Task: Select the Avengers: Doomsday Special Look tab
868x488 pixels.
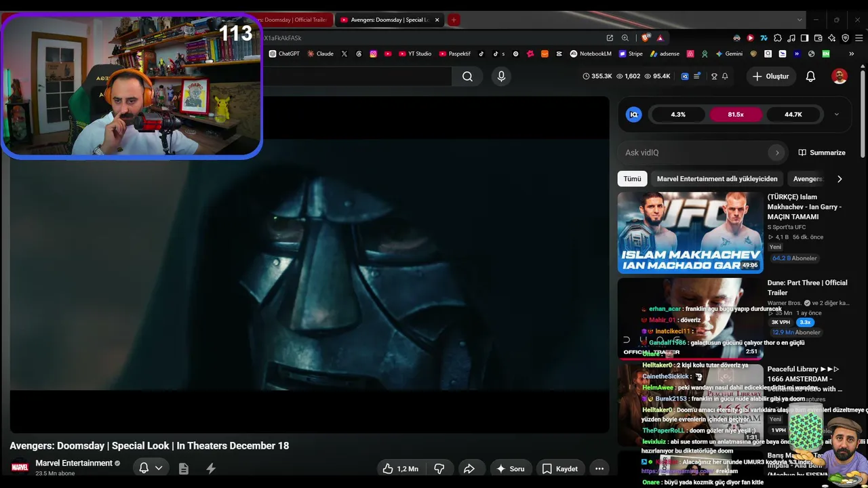Action: 389,20
